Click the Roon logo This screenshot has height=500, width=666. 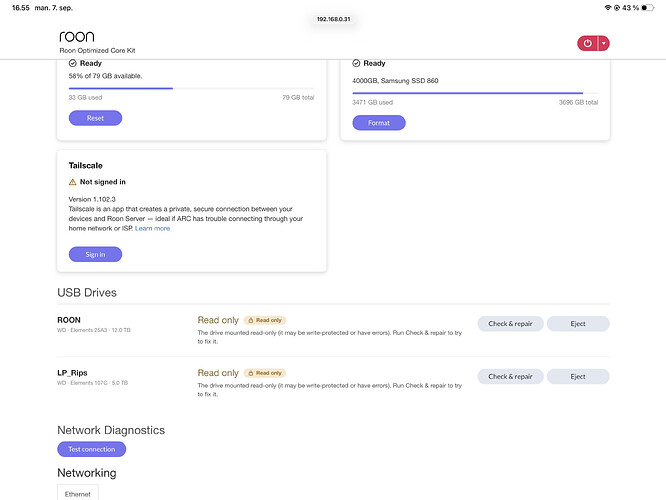pyautogui.click(x=77, y=37)
